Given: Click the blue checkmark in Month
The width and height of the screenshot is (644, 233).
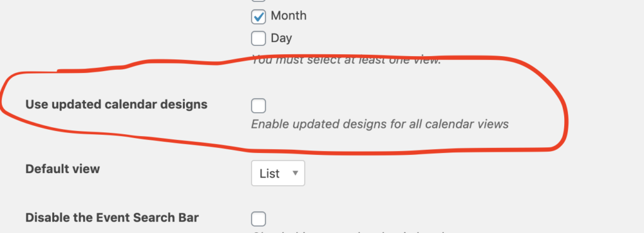Looking at the screenshot, I should (x=258, y=17).
